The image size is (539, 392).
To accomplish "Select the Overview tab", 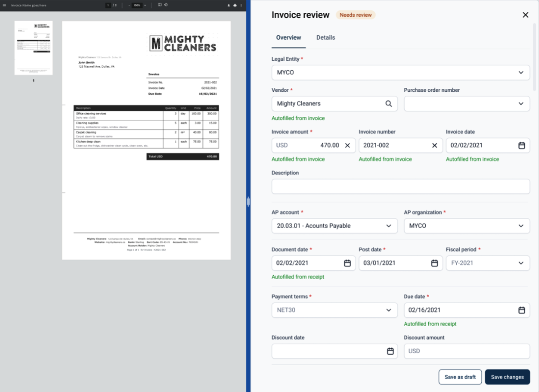I will coord(289,37).
